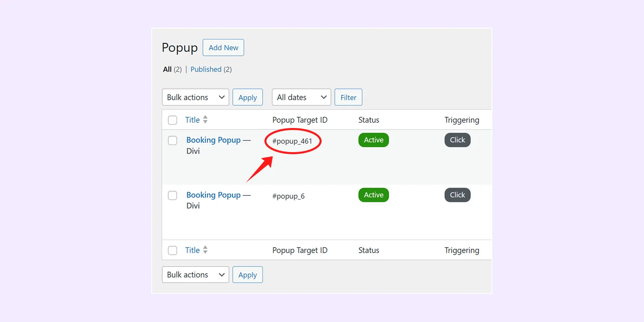
Task: Show All popups view
Action: pyautogui.click(x=167, y=69)
